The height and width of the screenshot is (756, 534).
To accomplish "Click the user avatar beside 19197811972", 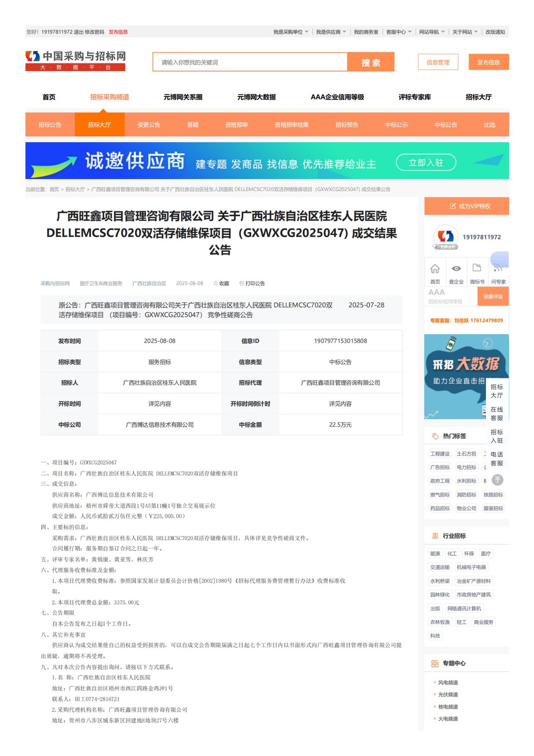I will 446,237.
